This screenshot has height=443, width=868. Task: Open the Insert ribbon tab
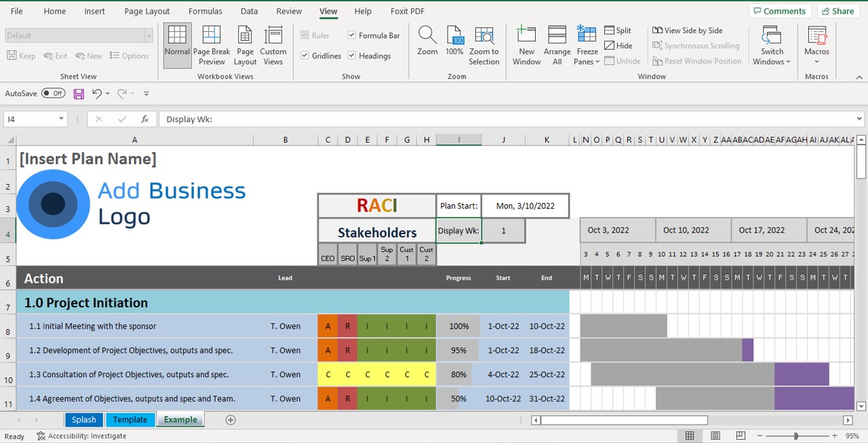point(95,11)
